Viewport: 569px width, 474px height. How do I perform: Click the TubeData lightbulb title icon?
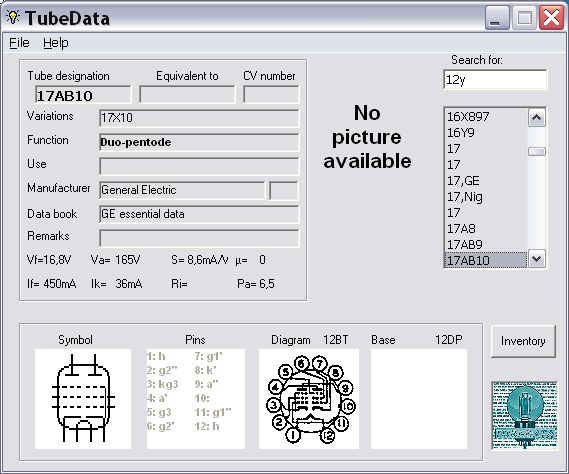tap(13, 17)
